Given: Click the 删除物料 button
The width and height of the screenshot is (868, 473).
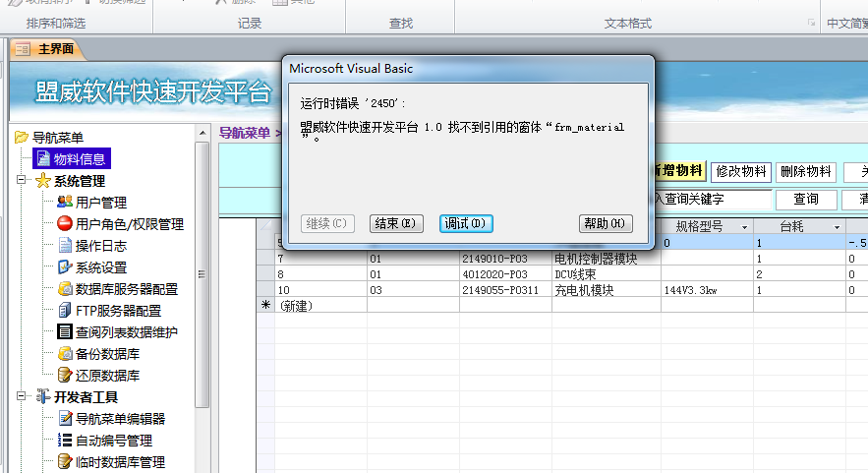Looking at the screenshot, I should point(805,172).
